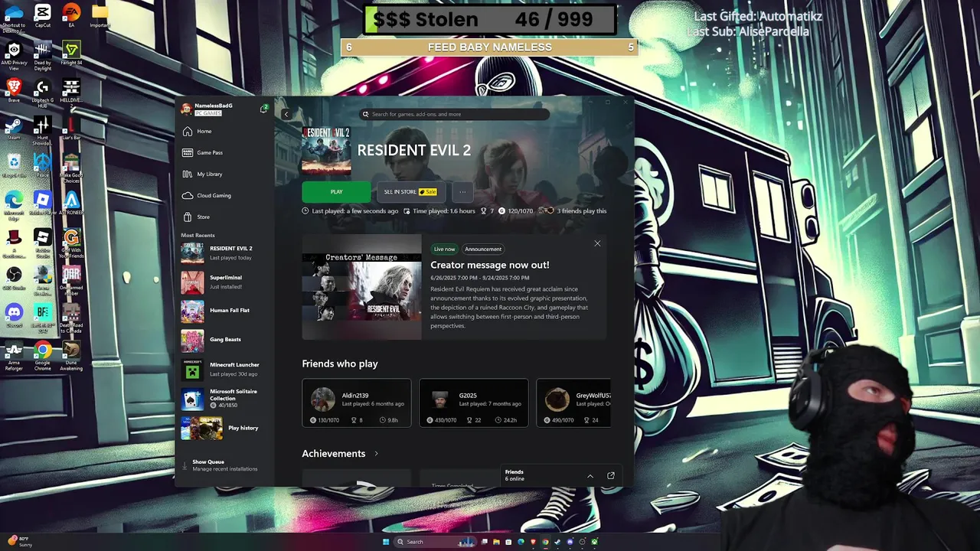Open Logitech G HUB desktop icon
Viewport: 980px width, 551px height.
click(x=43, y=93)
